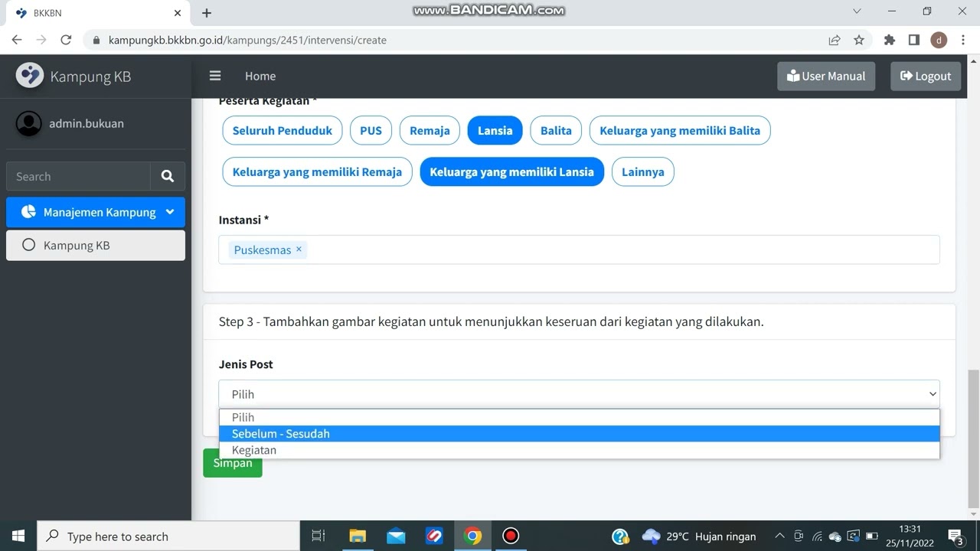Click the Windows taskbar search box
This screenshot has width=980, height=551.
[168, 536]
